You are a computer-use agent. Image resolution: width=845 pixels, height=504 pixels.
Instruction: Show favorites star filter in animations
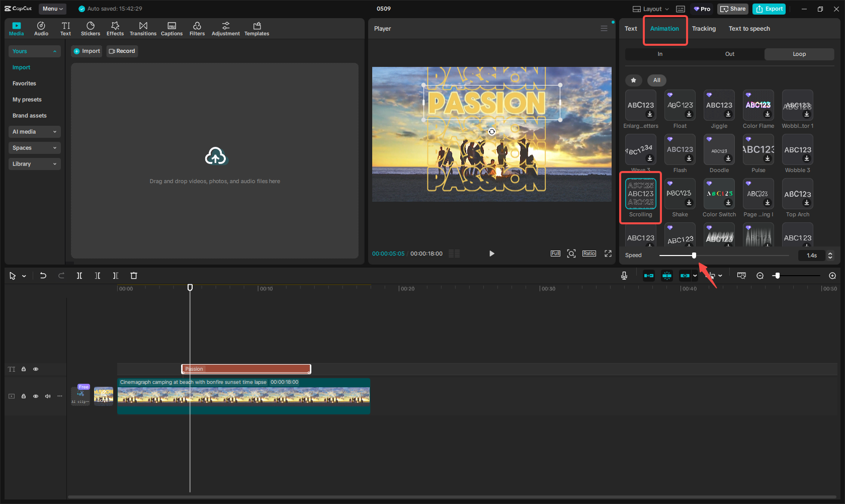coord(634,80)
